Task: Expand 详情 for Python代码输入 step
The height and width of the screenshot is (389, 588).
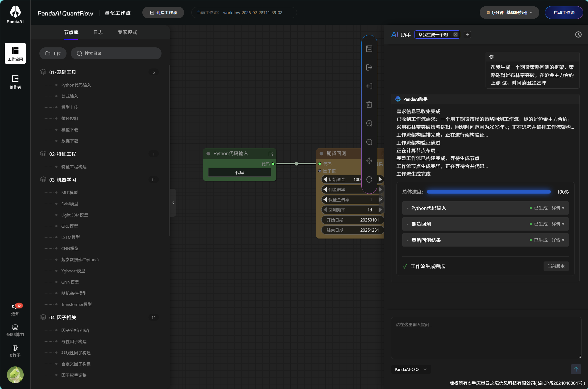Action: coord(558,208)
